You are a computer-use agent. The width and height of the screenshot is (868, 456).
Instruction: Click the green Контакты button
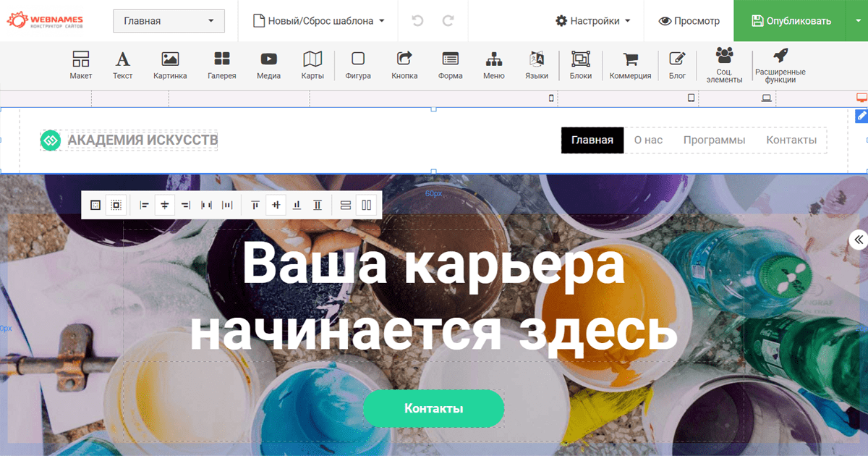[433, 409]
